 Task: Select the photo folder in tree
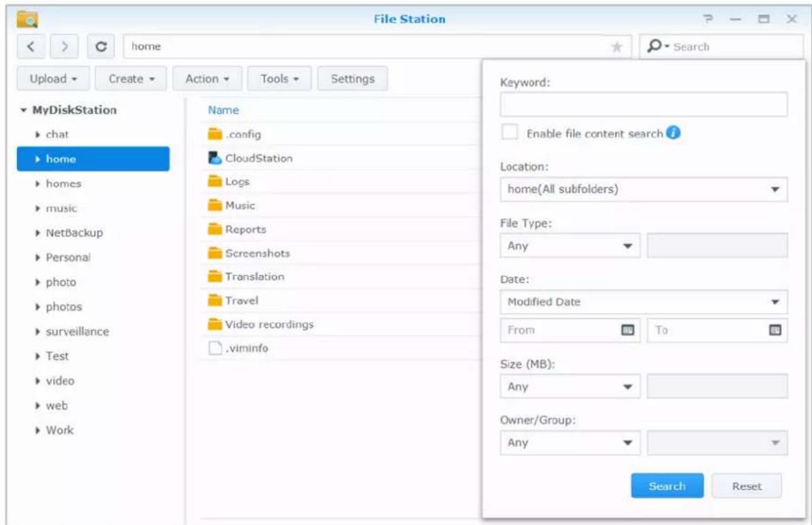[61, 282]
